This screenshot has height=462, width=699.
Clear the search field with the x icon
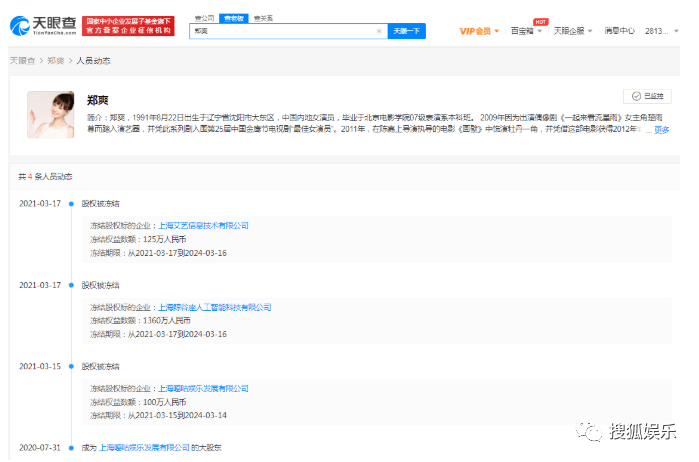(x=379, y=31)
